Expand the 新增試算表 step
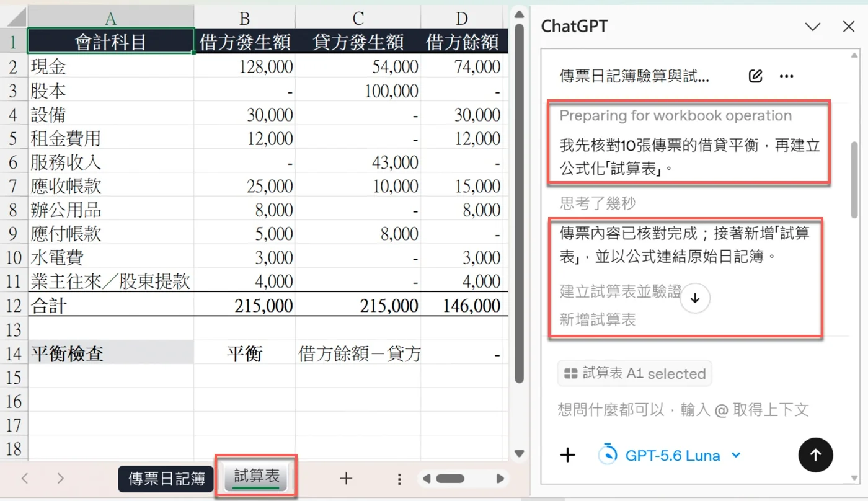The width and height of the screenshot is (868, 501). [598, 319]
